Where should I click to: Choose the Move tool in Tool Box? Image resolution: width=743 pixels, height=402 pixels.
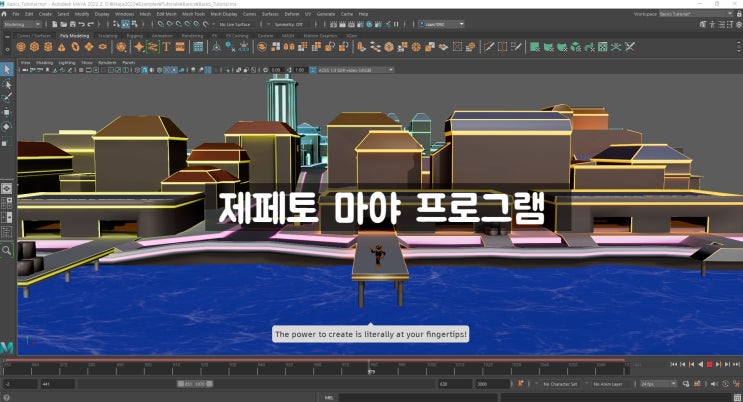7,112
